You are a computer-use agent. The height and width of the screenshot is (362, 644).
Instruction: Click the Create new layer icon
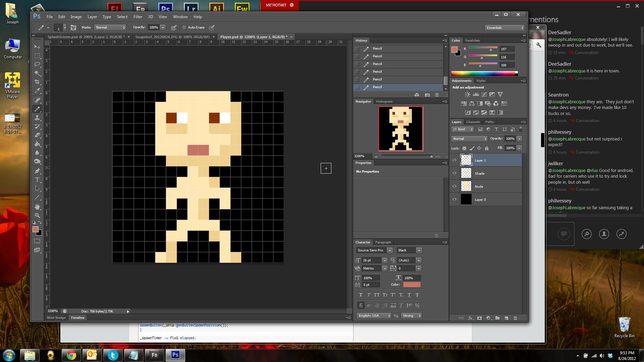[506, 318]
